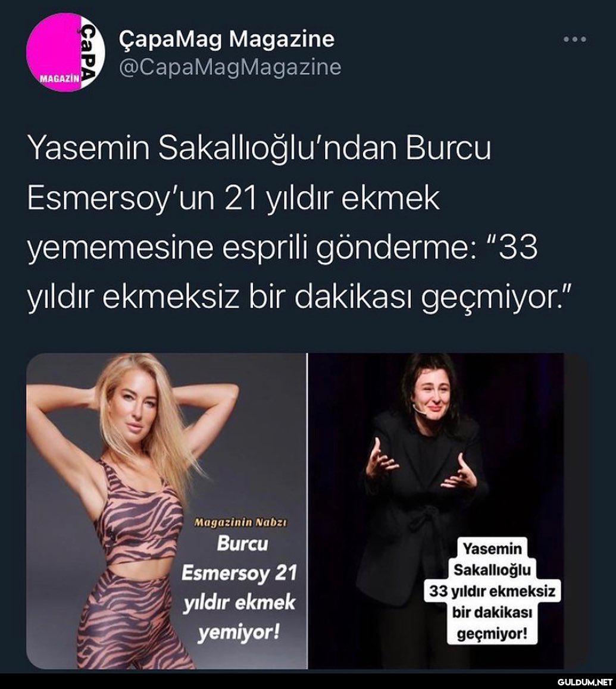Screen dimensions: 616x689
Task: Click the Magazinin Nabzı label on the left image
Action: tap(240, 523)
